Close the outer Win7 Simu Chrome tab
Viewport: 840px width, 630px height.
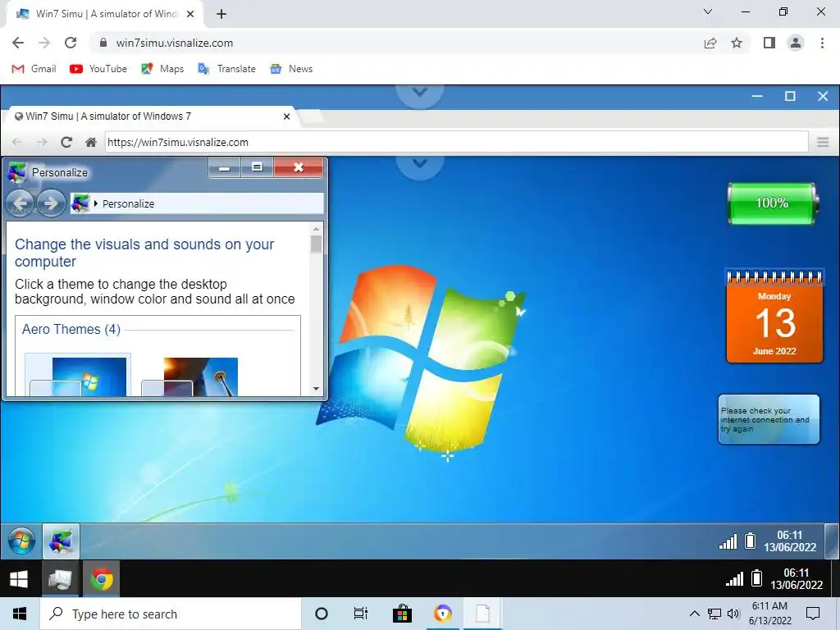click(190, 14)
